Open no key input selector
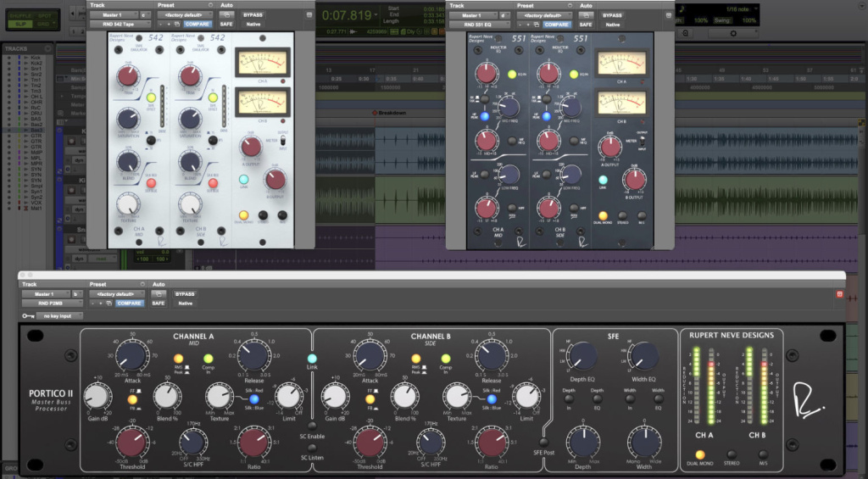The height and width of the screenshot is (479, 868). 59,315
